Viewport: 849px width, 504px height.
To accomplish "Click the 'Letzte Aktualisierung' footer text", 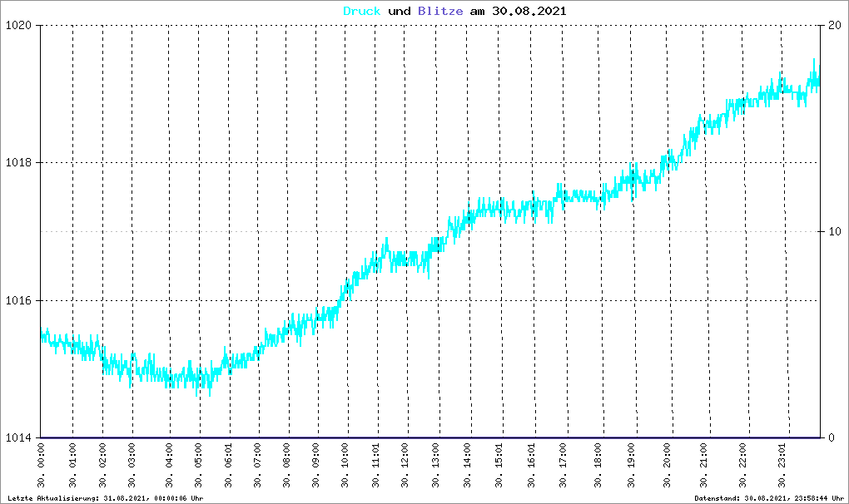I will point(104,498).
